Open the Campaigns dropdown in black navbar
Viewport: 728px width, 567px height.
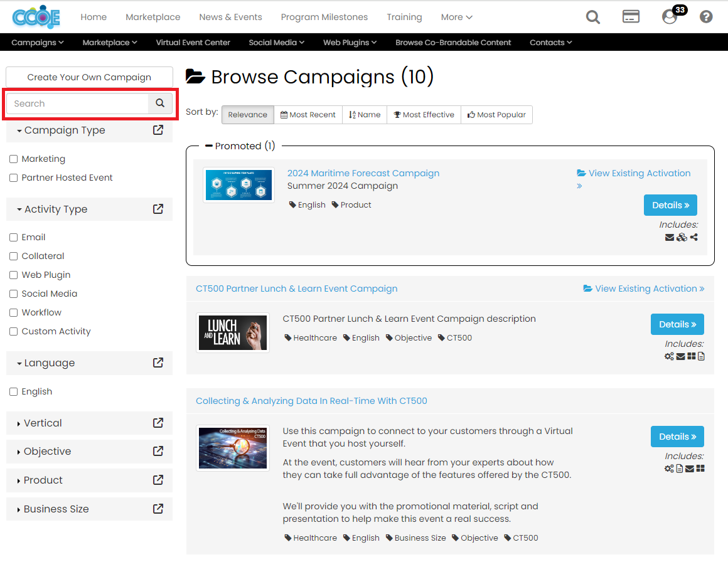point(38,43)
